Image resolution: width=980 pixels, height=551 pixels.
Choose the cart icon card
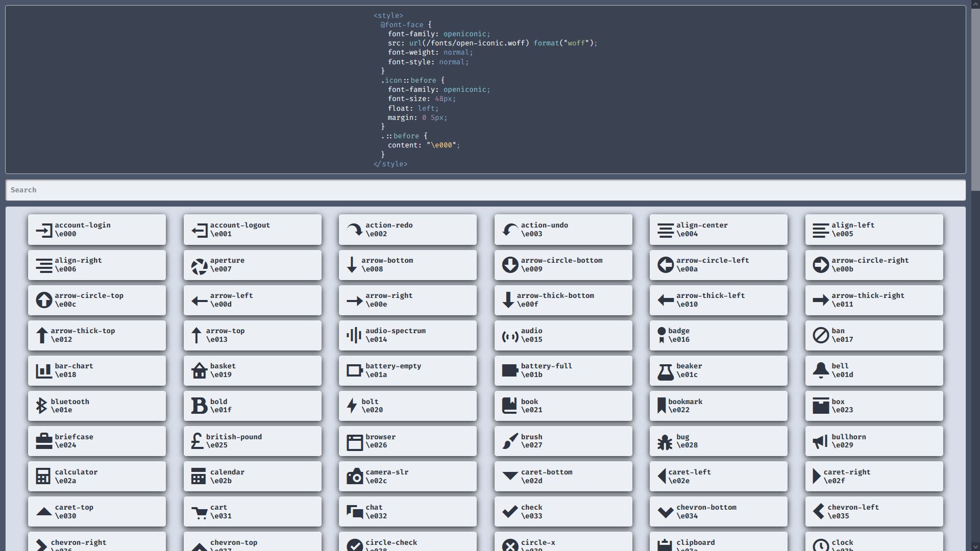(x=252, y=512)
